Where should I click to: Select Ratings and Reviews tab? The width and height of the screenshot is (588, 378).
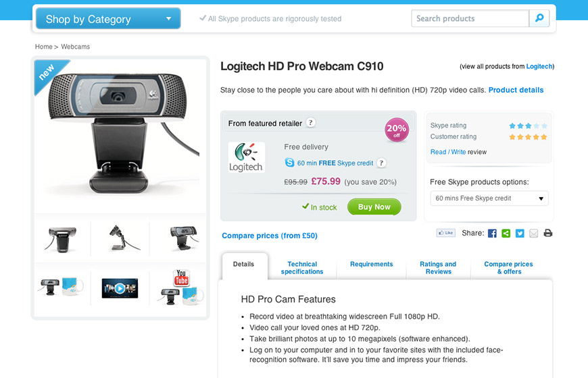438,267
